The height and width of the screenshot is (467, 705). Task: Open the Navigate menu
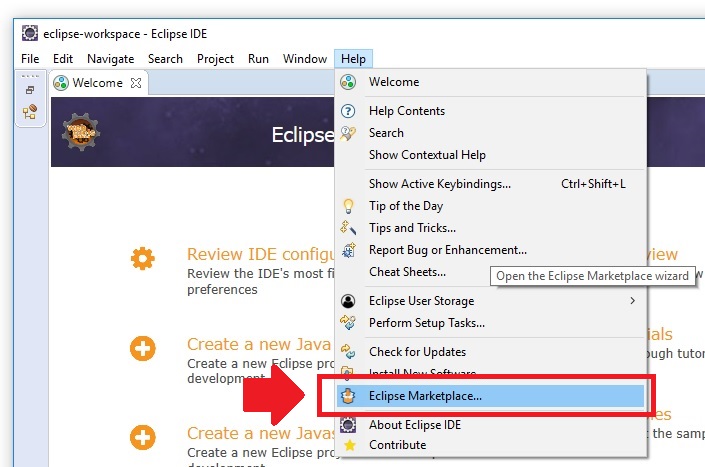[111, 59]
